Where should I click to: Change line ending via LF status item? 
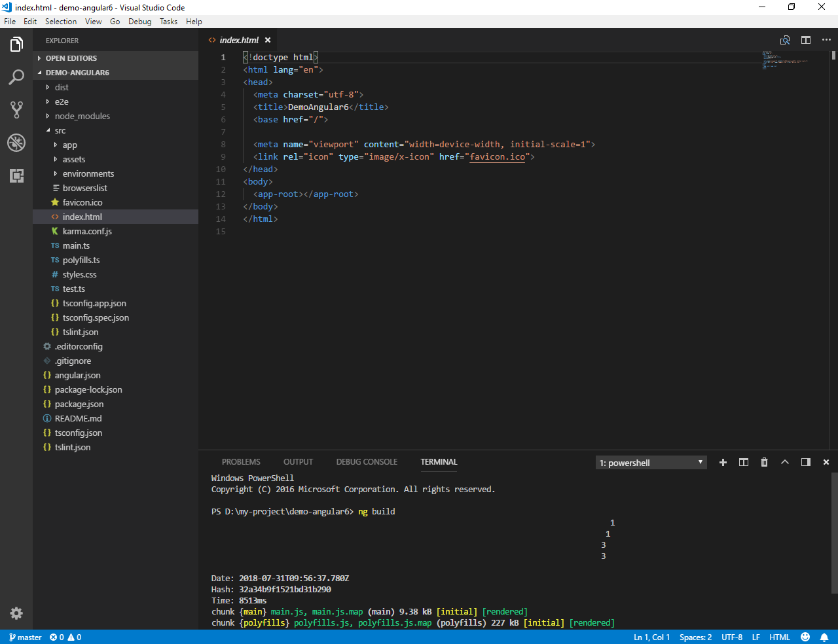click(x=756, y=637)
